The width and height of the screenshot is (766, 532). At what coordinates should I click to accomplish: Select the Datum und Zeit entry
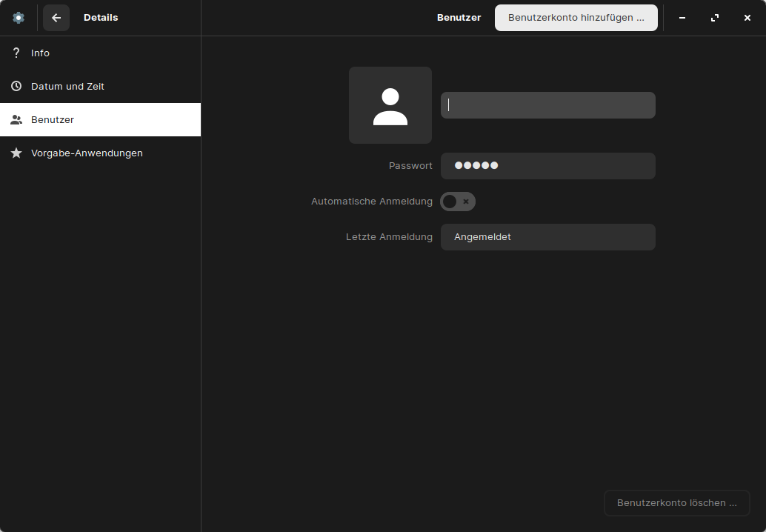pyautogui.click(x=67, y=87)
